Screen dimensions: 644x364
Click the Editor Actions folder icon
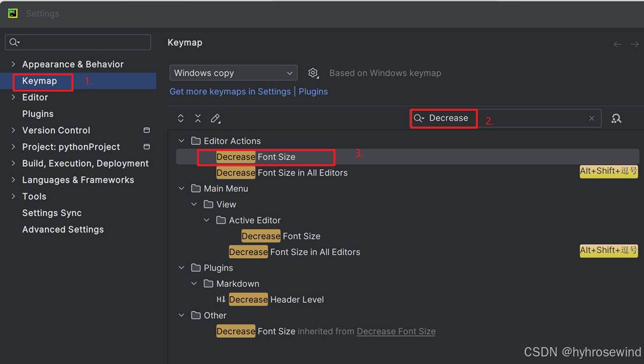[x=196, y=141]
